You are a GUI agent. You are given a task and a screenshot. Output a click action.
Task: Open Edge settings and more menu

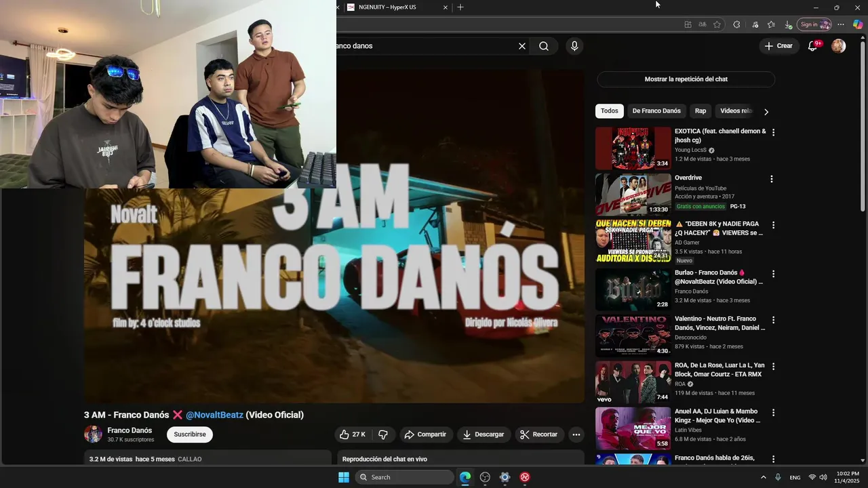[841, 24]
